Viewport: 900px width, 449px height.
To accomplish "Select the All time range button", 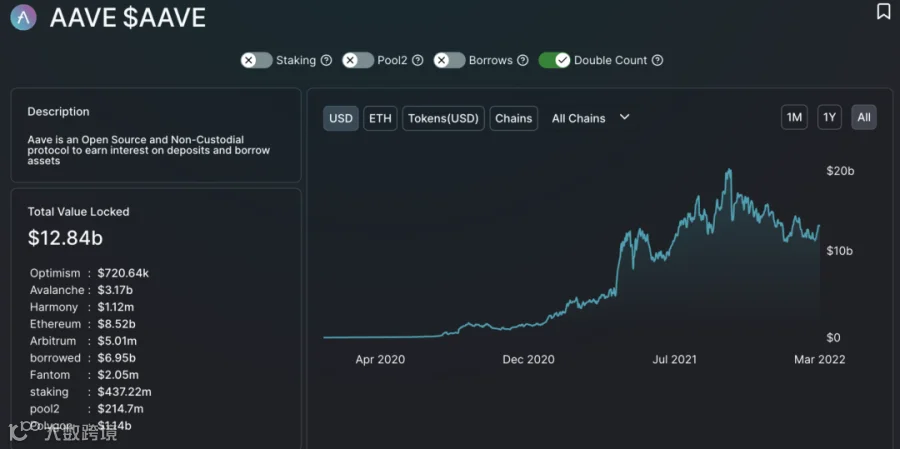I will click(864, 118).
